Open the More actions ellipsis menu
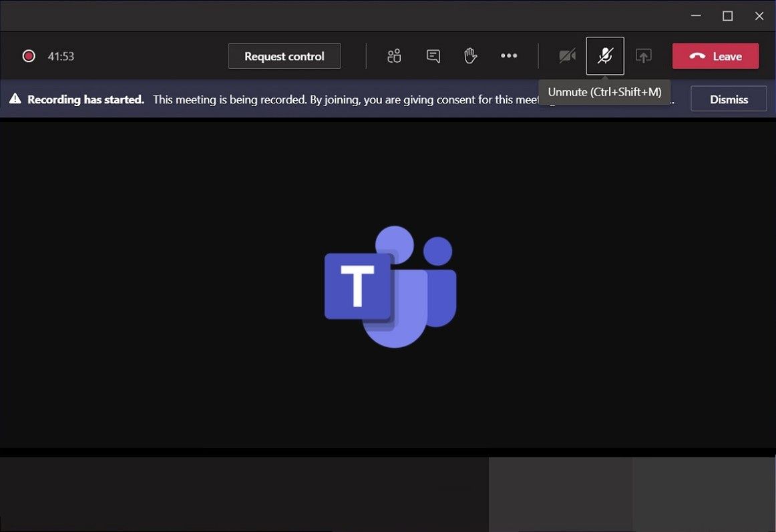This screenshot has width=776, height=532. coord(509,56)
